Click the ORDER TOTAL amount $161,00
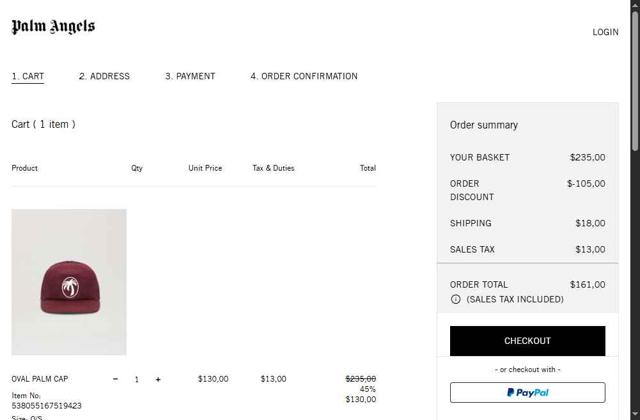The image size is (640, 420). coord(587,285)
